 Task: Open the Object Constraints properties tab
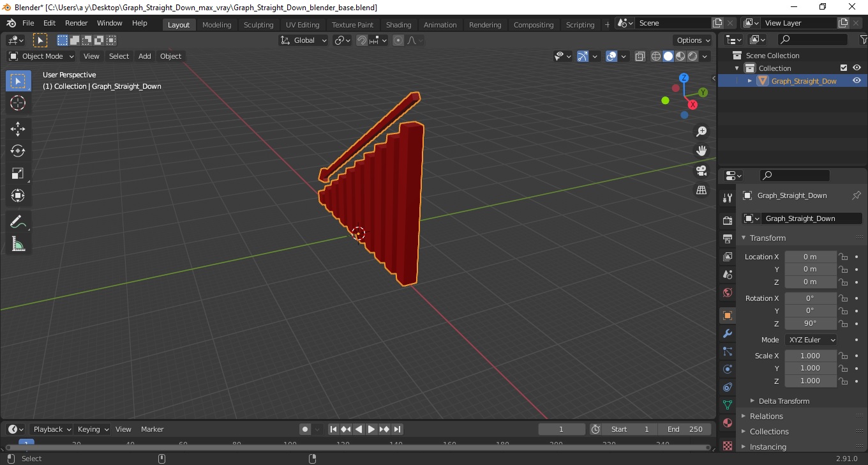coord(728,387)
